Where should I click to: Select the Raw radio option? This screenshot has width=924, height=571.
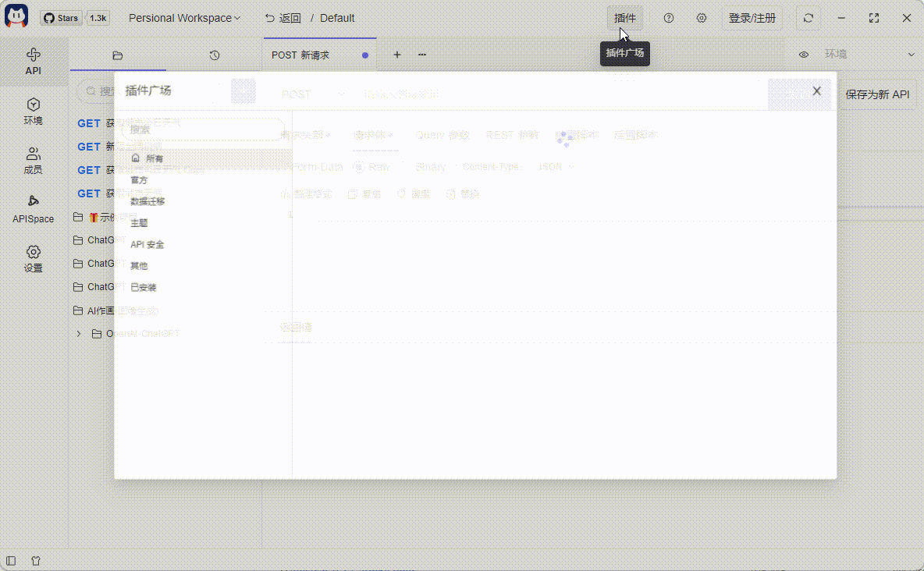[371, 168]
